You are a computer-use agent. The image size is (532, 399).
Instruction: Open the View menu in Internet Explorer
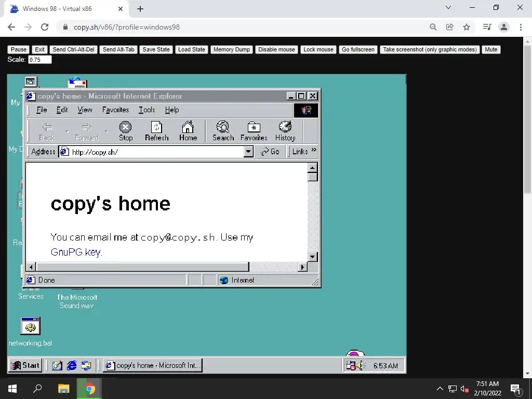click(85, 110)
